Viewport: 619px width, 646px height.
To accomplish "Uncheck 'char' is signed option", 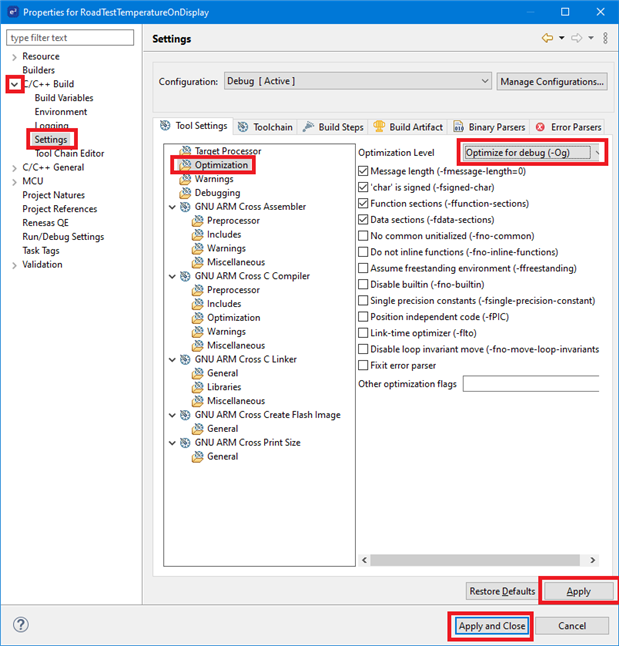I will [x=363, y=187].
